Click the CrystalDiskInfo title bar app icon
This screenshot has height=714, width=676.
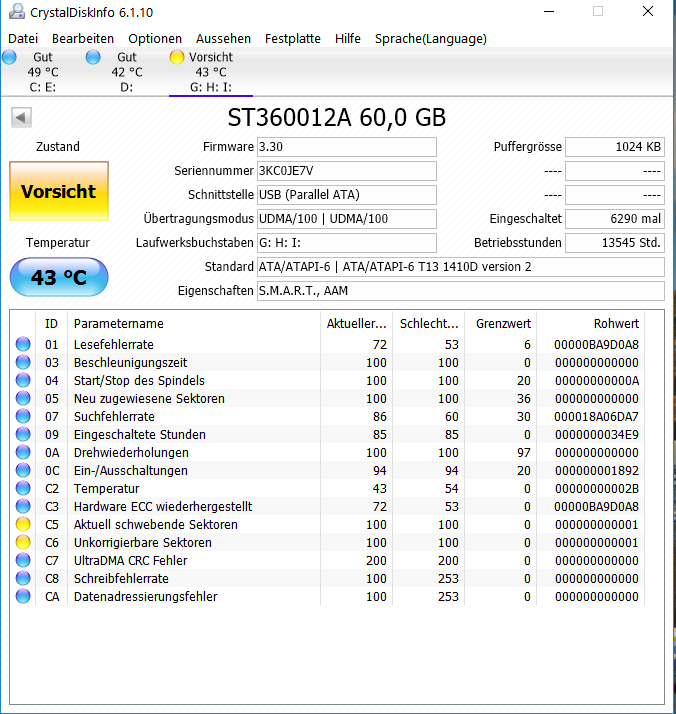(17, 11)
